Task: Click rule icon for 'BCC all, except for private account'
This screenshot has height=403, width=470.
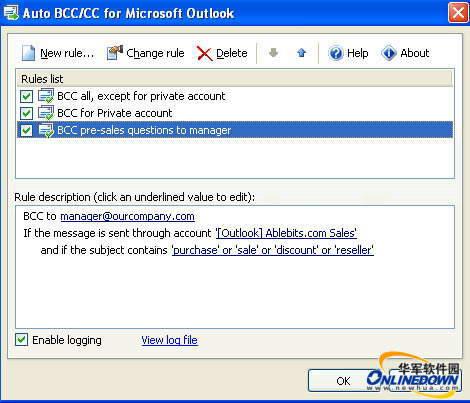Action: [x=46, y=96]
